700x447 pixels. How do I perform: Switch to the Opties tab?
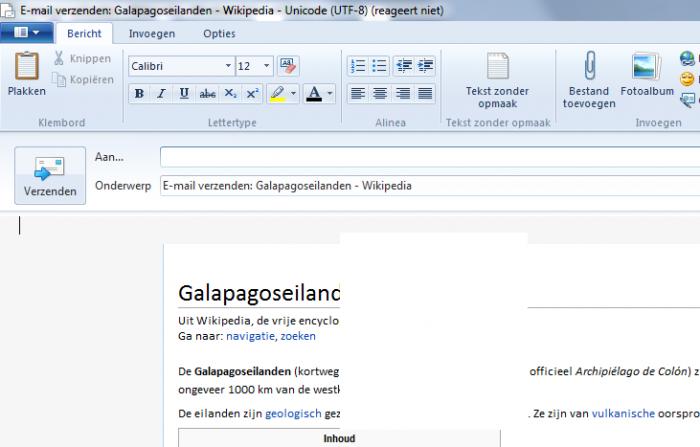point(219,33)
